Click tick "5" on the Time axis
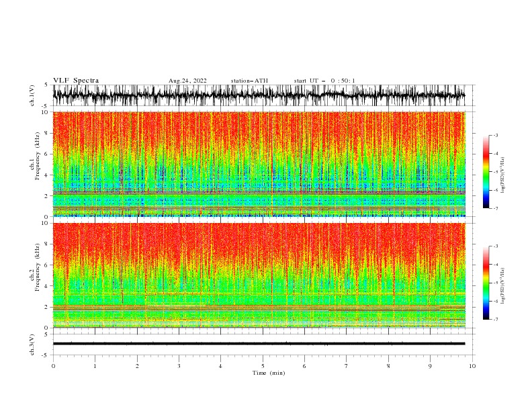532x411 pixels. tap(263, 366)
